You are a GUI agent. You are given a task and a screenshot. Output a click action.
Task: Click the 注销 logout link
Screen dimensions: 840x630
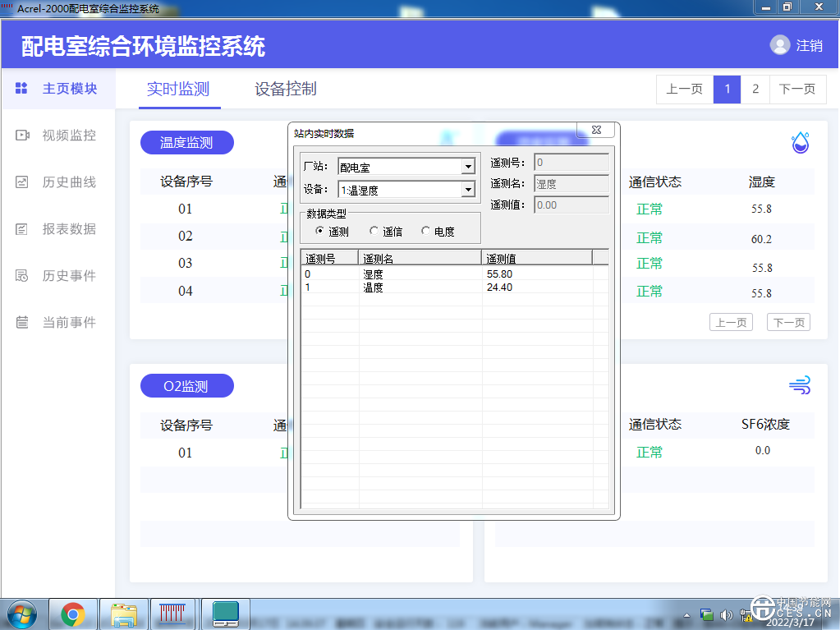809,46
